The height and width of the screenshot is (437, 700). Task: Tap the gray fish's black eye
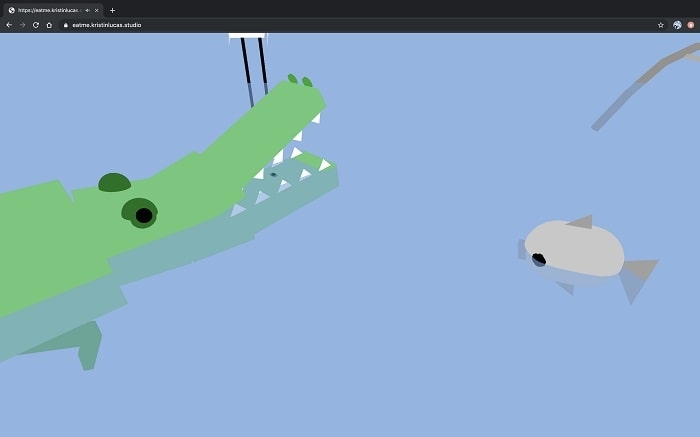coord(539,260)
